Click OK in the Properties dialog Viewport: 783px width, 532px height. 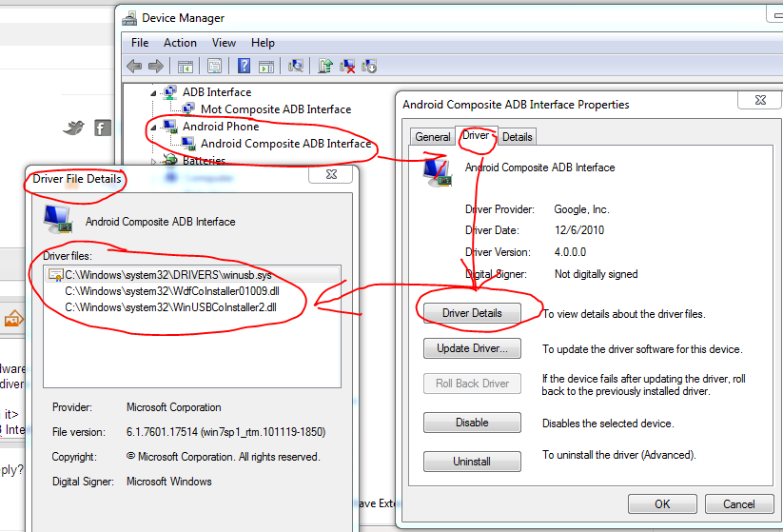[662, 504]
